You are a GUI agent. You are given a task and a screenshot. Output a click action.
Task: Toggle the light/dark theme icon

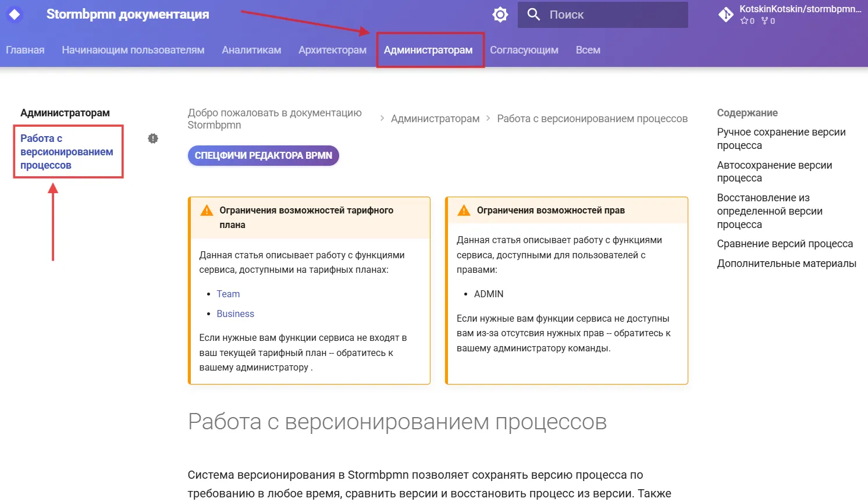click(500, 15)
